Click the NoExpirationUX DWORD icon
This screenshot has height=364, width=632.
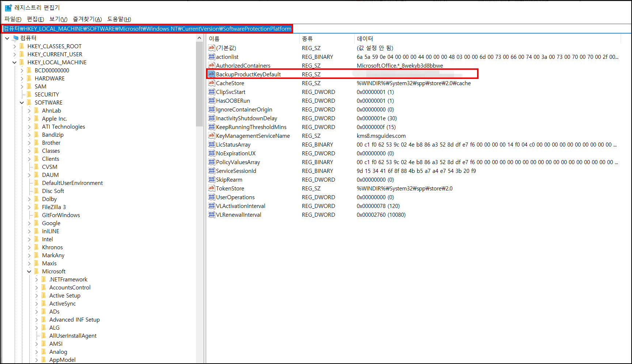pyautogui.click(x=212, y=153)
